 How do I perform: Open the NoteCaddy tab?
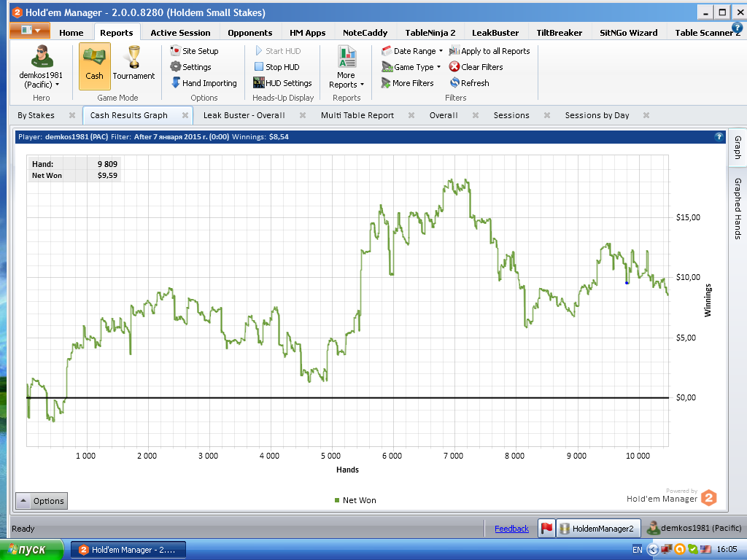click(365, 32)
